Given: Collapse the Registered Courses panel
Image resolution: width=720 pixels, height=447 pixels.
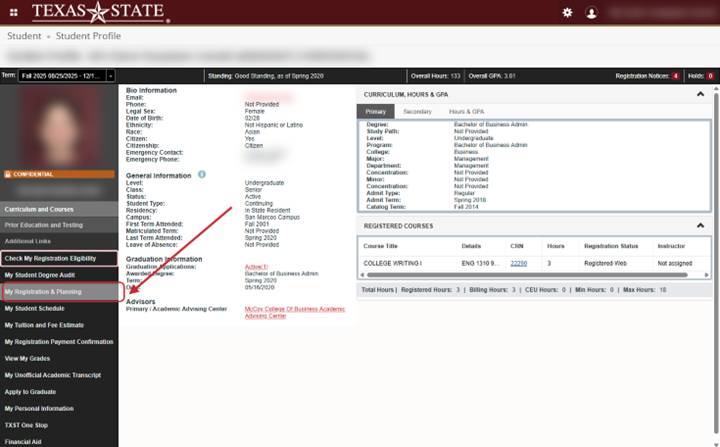Looking at the screenshot, I should click(700, 226).
